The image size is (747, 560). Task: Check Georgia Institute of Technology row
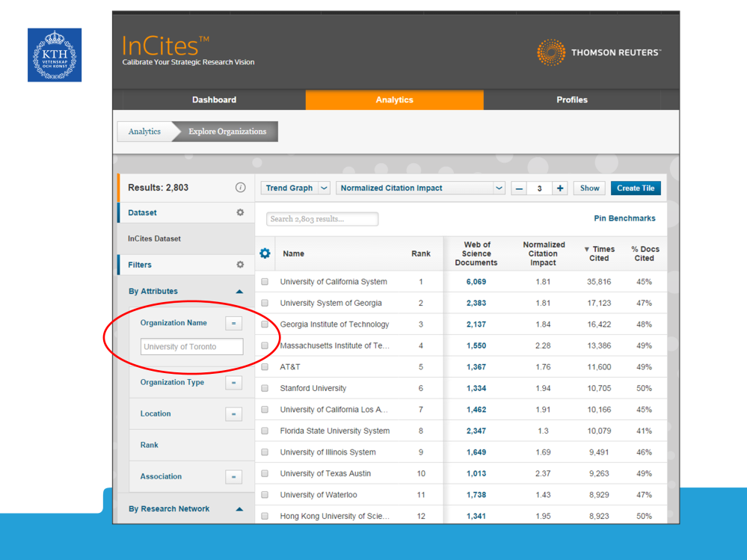point(265,324)
